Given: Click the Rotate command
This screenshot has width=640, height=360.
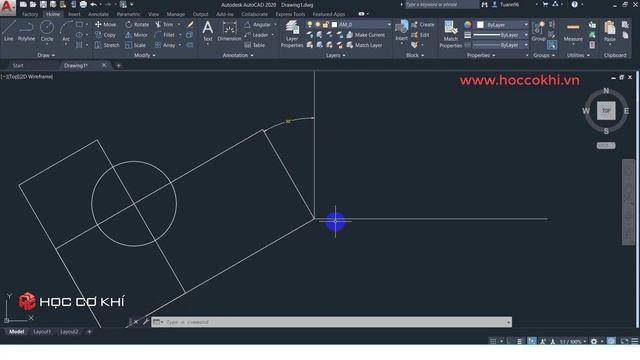Looking at the screenshot, I should [138, 24].
